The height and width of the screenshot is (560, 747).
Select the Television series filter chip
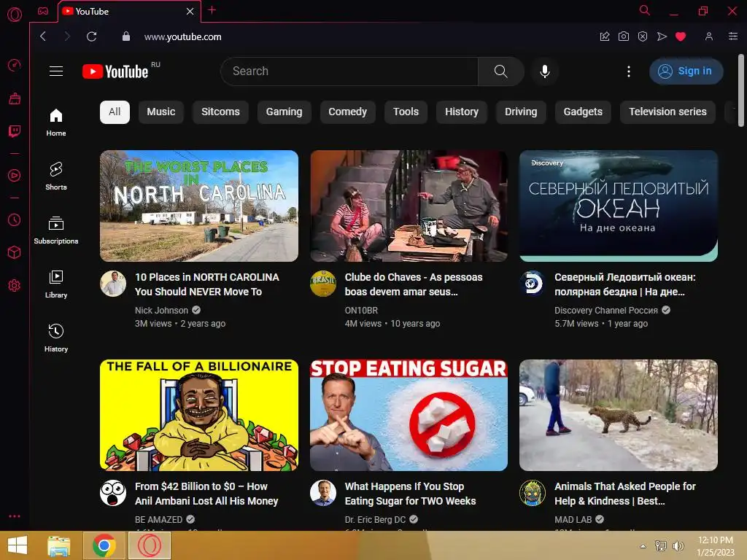tap(667, 112)
